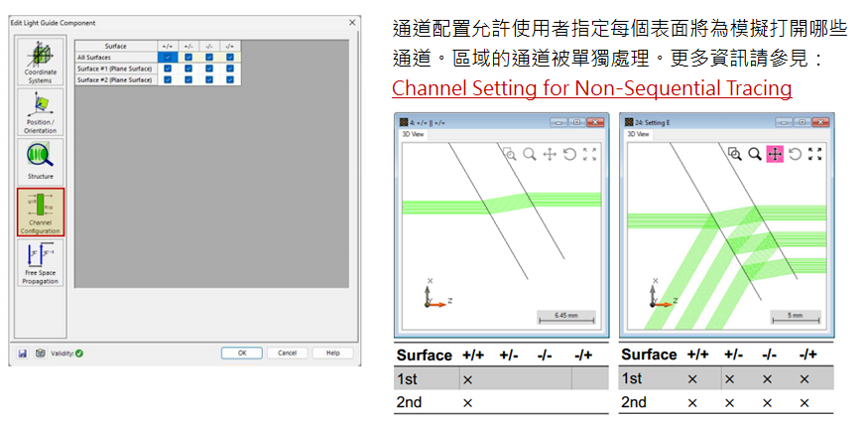The width and height of the screenshot is (868, 425).
Task: Click the save disk icon beside Validity
Action: [x=23, y=353]
